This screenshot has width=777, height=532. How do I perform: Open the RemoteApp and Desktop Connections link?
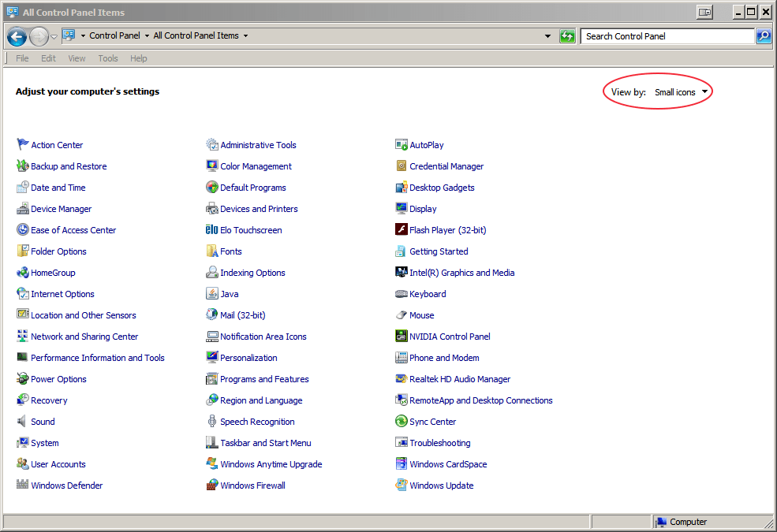481,400
